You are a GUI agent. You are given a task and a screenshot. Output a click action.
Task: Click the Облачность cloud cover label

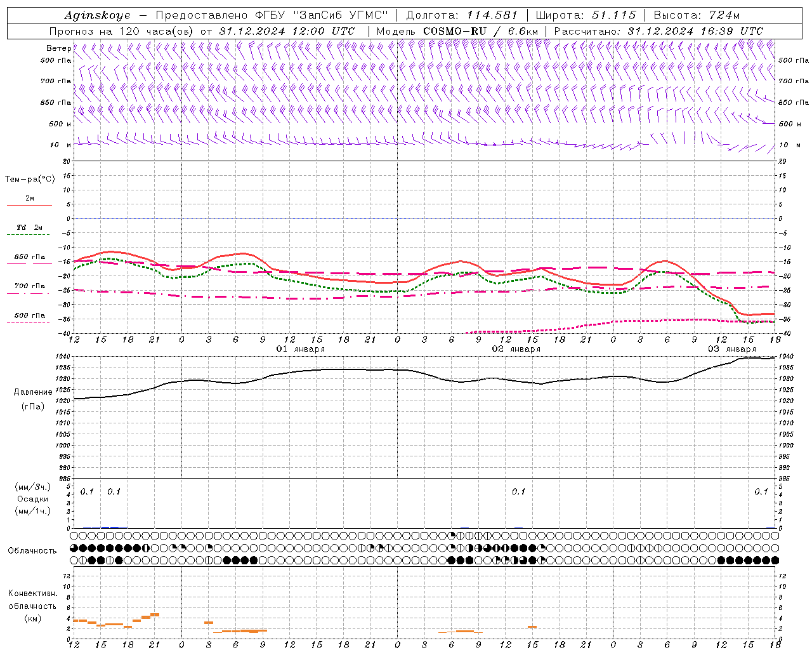coord(32,550)
